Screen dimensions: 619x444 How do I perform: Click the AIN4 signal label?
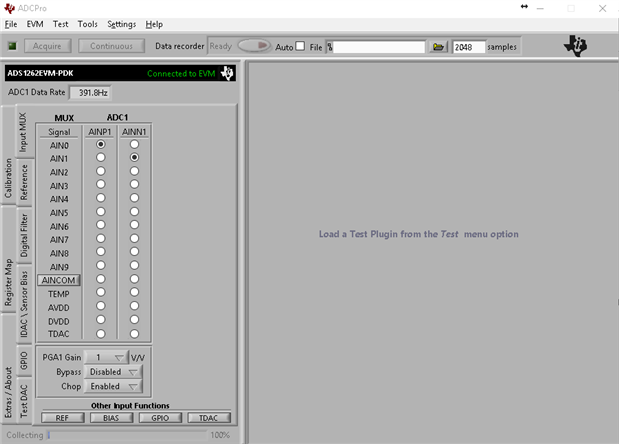tap(59, 199)
